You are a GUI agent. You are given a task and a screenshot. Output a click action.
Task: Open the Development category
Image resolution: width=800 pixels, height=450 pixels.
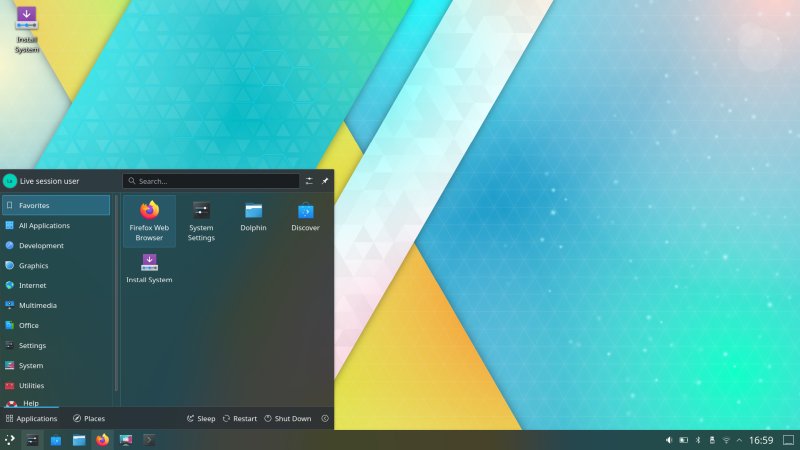coord(56,245)
